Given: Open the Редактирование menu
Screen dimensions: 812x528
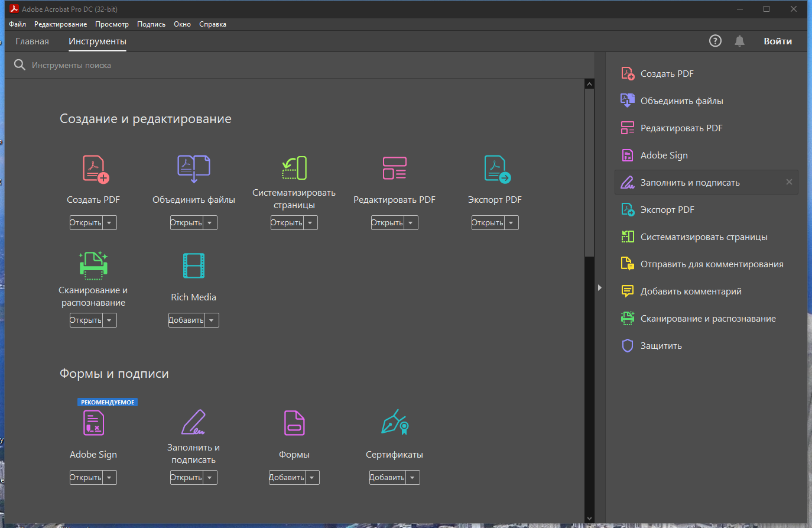Looking at the screenshot, I should 60,24.
